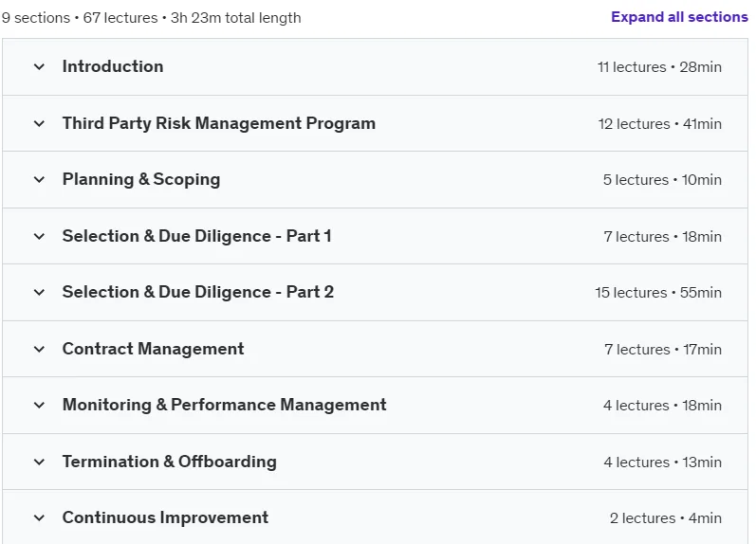Click the Planning & Scoping heading

[x=141, y=180]
